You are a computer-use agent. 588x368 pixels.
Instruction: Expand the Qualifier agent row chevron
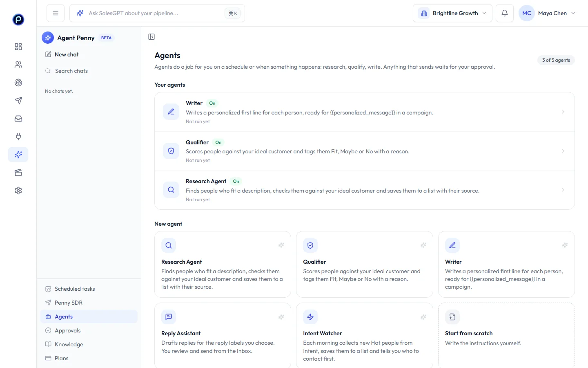click(563, 151)
